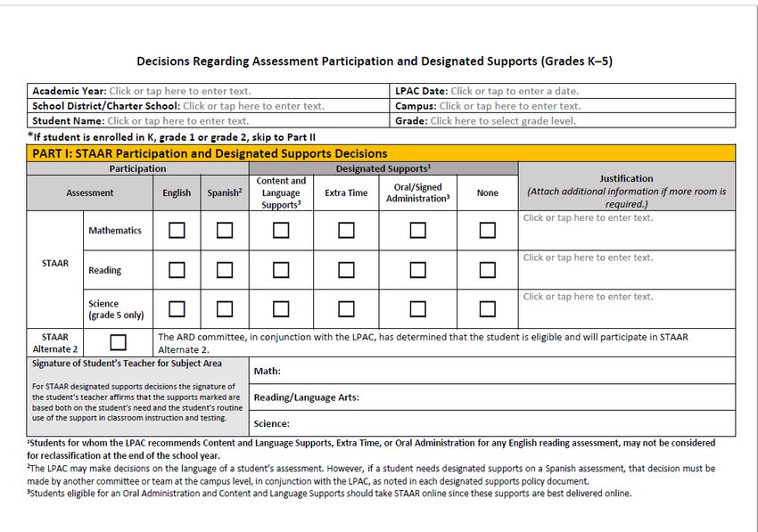Viewport: 758px width, 532px height.
Task: Check the English box for Mathematics
Action: click(x=177, y=230)
